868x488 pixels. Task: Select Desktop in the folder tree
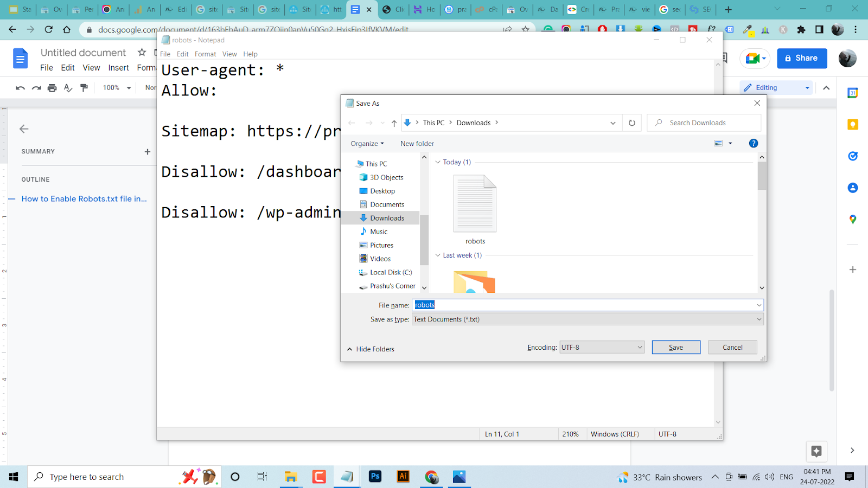pyautogui.click(x=382, y=191)
